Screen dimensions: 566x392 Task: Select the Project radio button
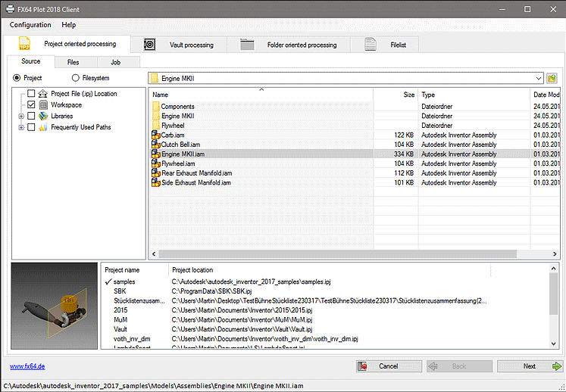click(17, 78)
